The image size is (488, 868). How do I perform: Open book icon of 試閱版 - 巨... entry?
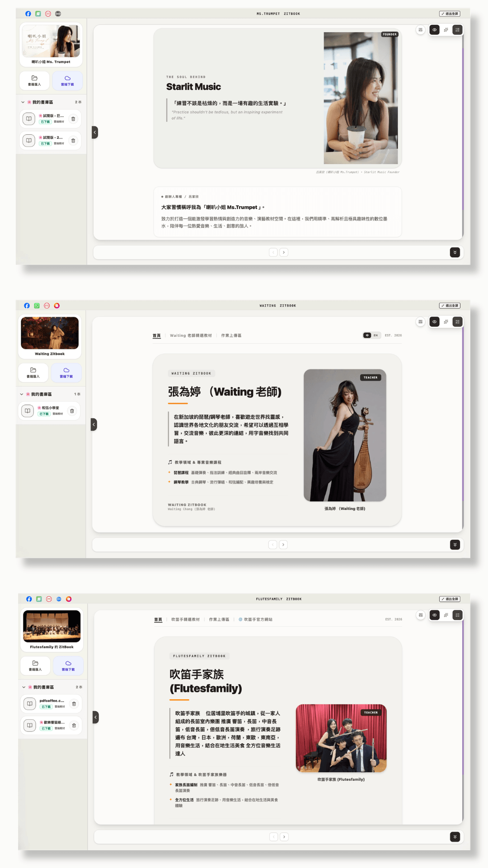tap(29, 119)
